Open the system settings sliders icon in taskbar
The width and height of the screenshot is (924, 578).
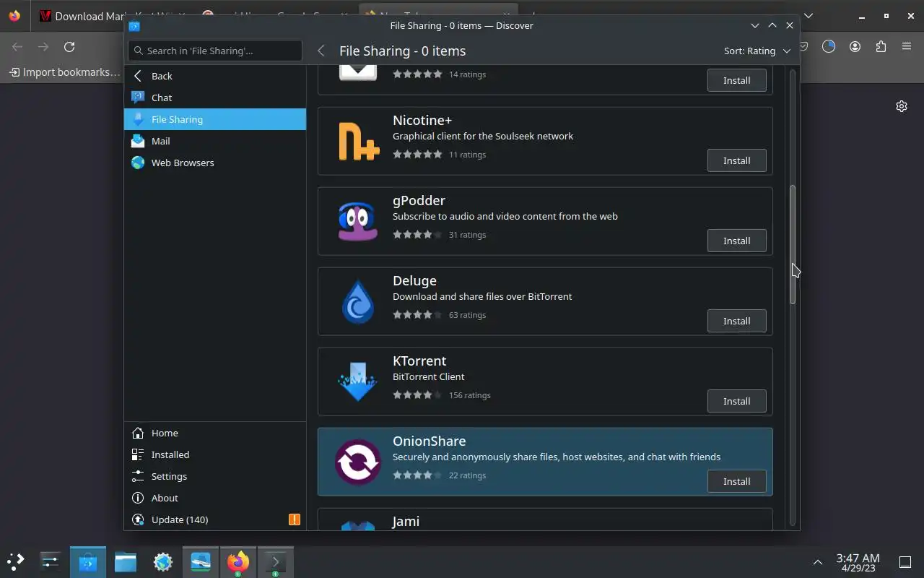(x=51, y=561)
